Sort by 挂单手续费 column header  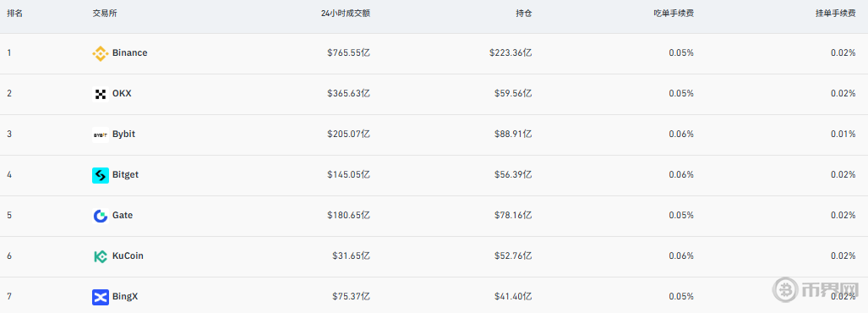[835, 14]
